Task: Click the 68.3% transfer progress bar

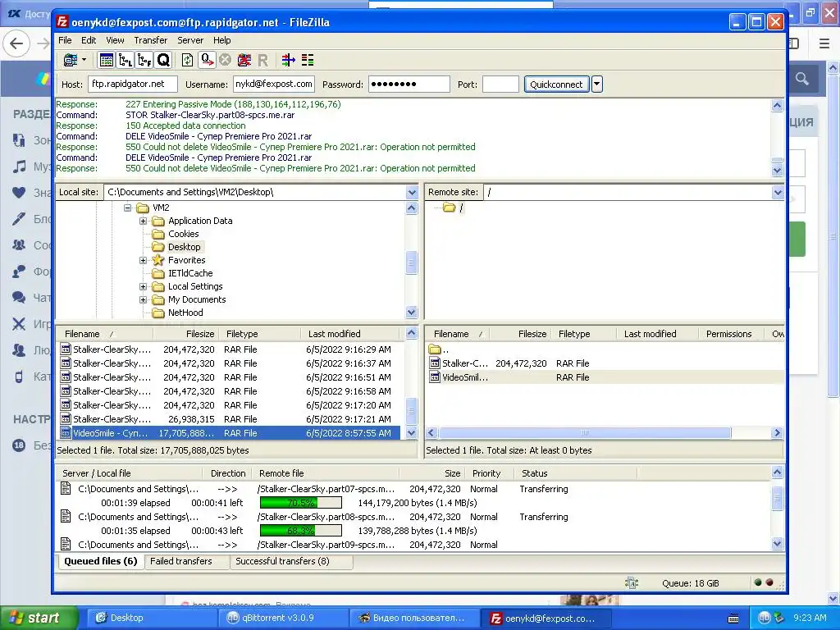Action: click(x=300, y=531)
